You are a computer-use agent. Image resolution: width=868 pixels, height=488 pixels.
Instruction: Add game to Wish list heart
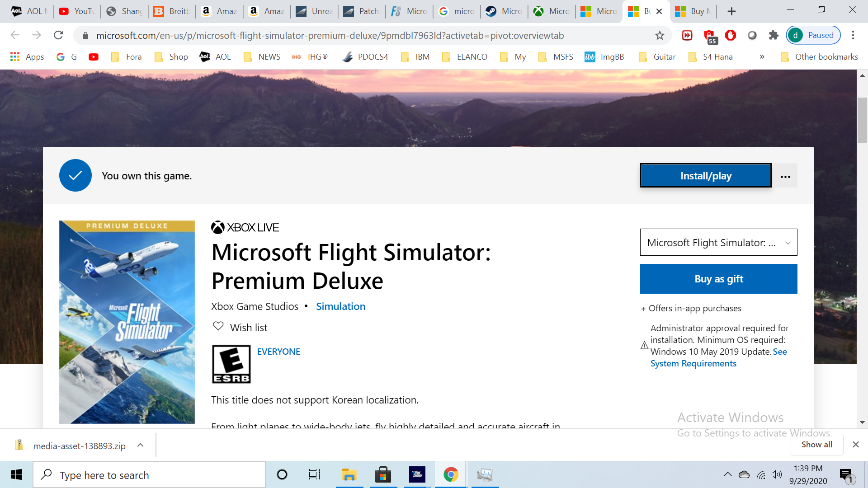coord(218,326)
